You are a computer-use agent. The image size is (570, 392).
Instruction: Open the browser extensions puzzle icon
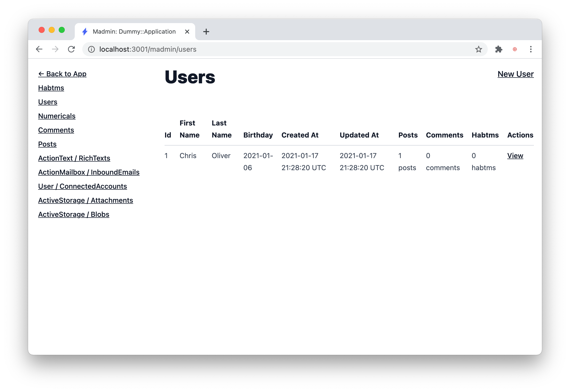pyautogui.click(x=498, y=49)
